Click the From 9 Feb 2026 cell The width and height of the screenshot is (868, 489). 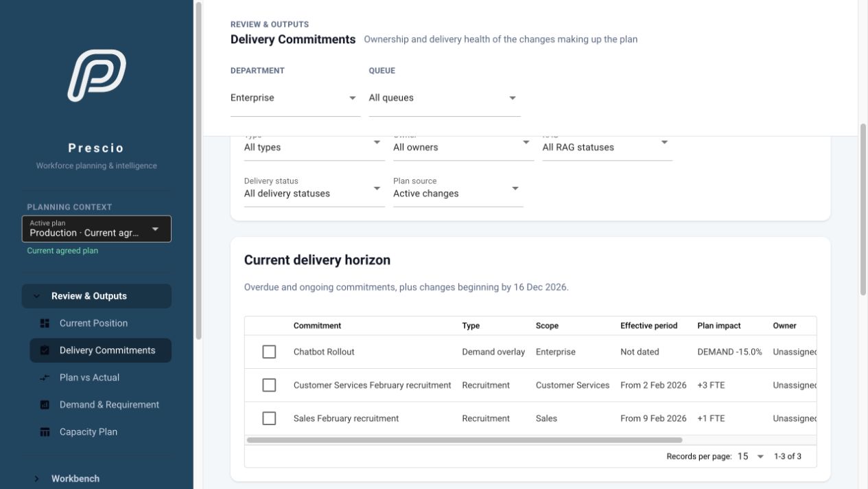click(653, 418)
